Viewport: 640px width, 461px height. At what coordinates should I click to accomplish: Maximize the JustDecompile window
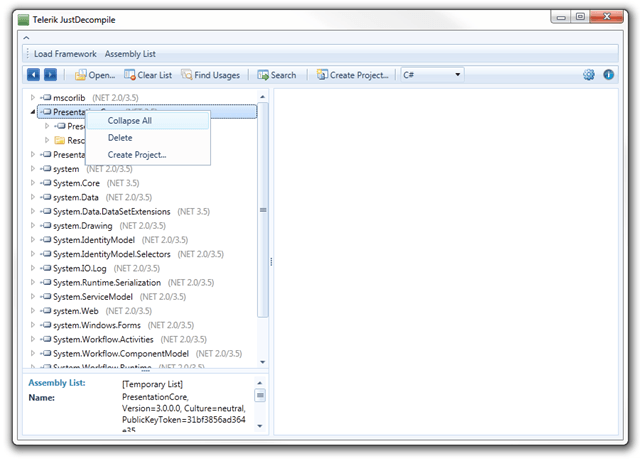(x=580, y=17)
